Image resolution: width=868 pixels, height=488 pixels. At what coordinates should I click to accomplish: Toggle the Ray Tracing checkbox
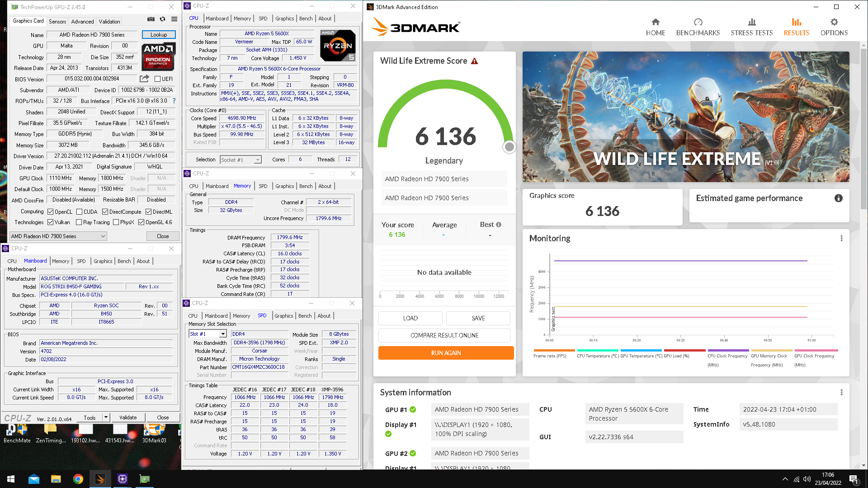pos(79,222)
